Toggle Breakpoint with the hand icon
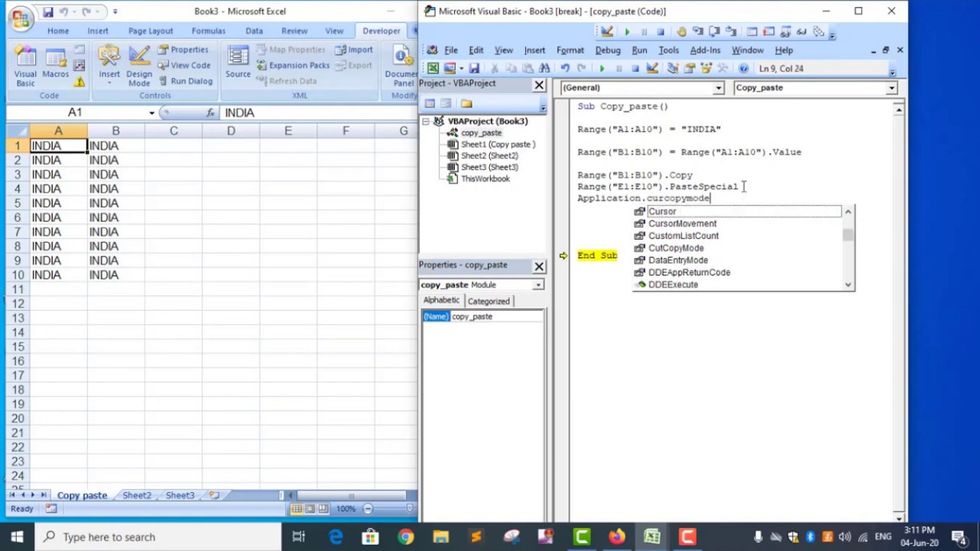980x551 pixels. tap(681, 32)
